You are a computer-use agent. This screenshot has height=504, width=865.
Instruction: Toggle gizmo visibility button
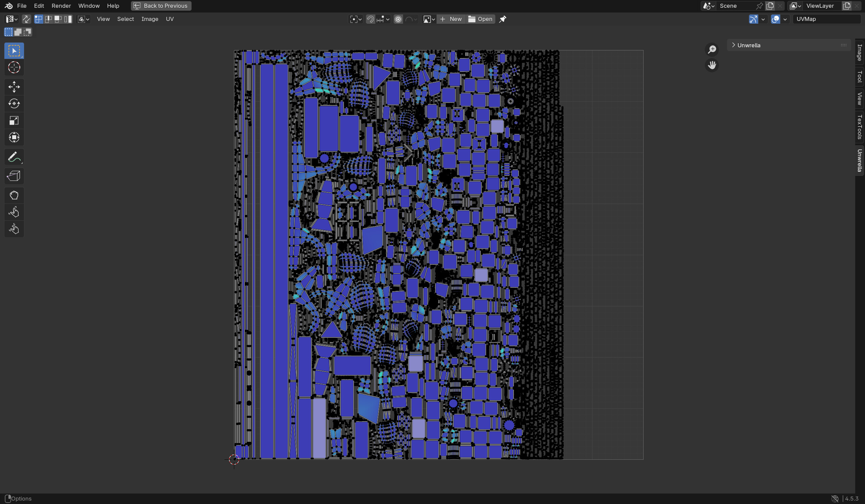(753, 19)
